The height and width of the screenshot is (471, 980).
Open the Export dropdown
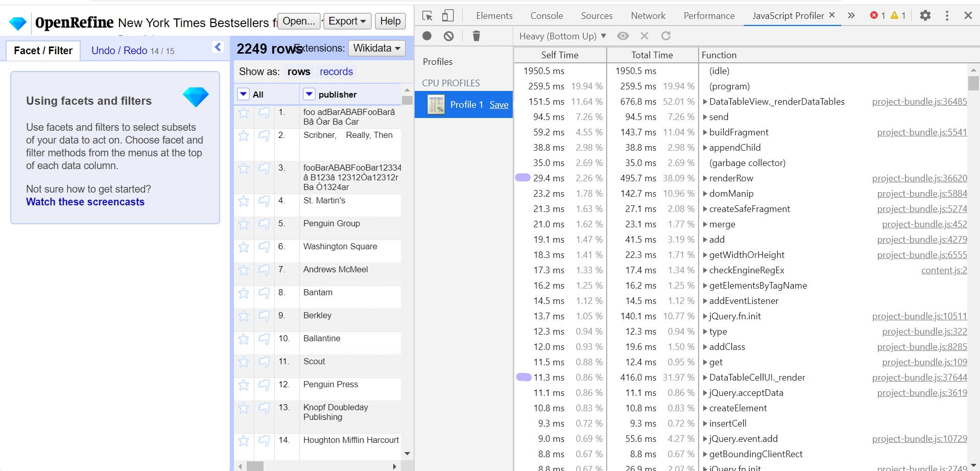tap(347, 21)
